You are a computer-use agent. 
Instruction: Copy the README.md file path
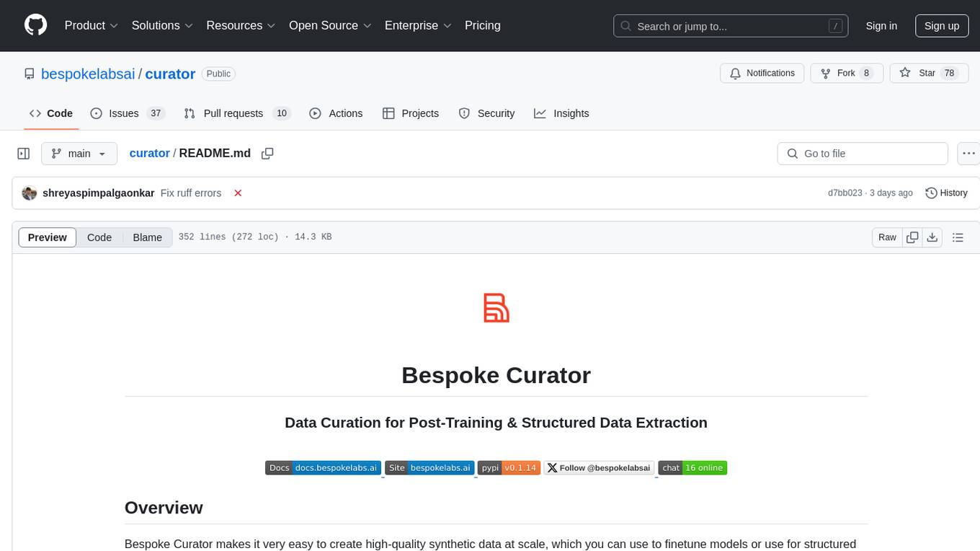[267, 154]
